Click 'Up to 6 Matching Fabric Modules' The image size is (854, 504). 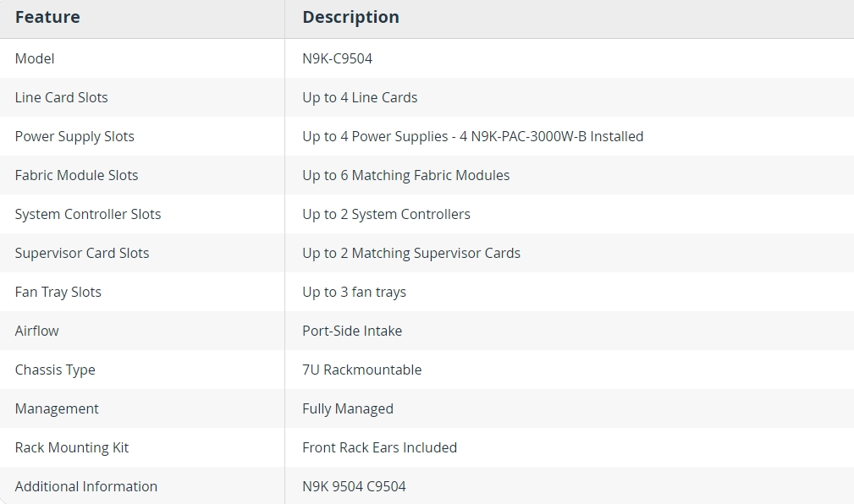click(405, 175)
